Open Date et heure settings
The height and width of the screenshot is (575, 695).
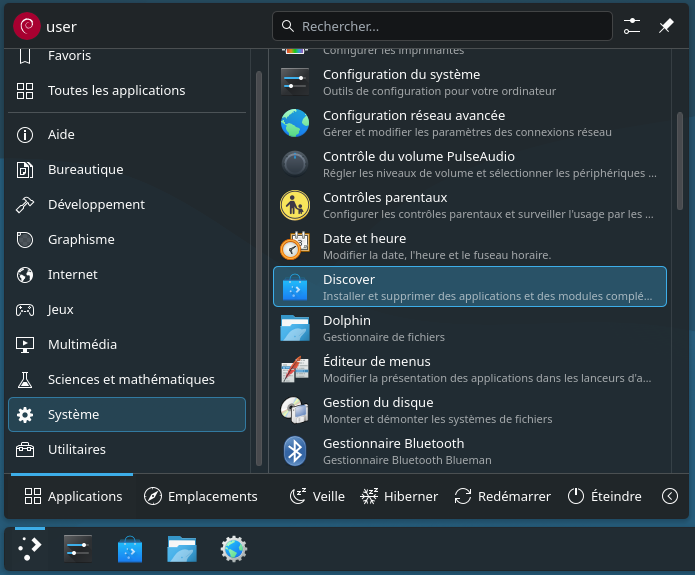click(469, 246)
